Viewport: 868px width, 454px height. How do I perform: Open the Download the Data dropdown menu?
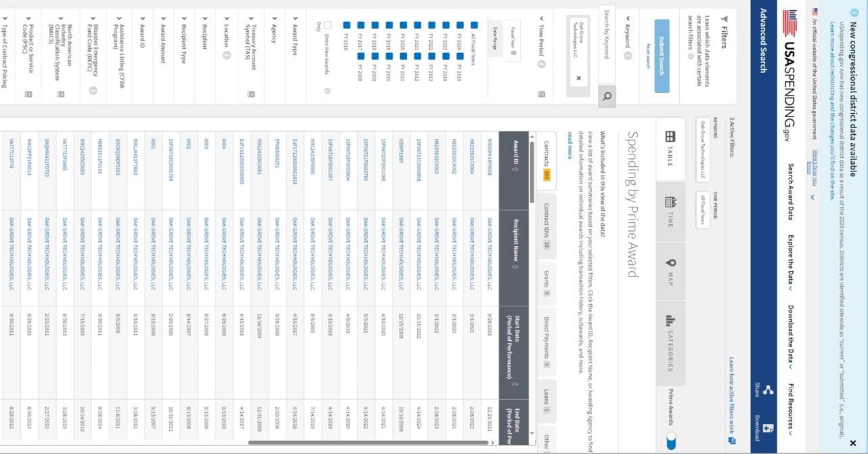click(x=790, y=338)
